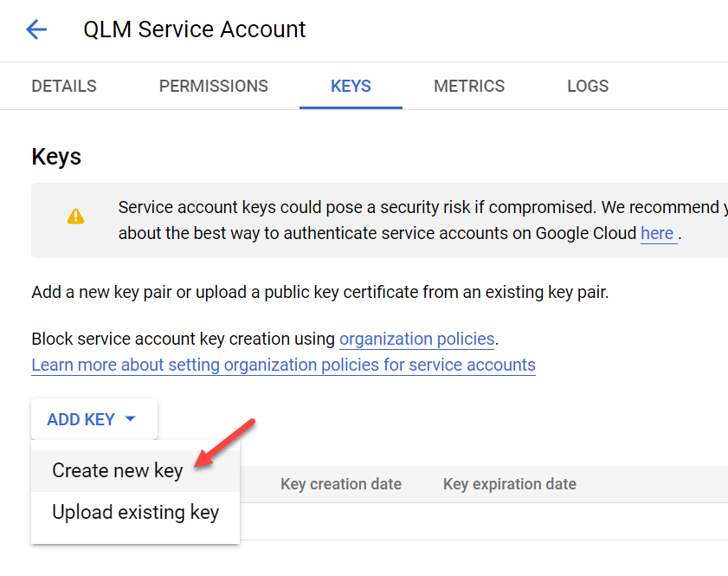
Task: Switch to the LOGS tab
Action: click(x=588, y=86)
